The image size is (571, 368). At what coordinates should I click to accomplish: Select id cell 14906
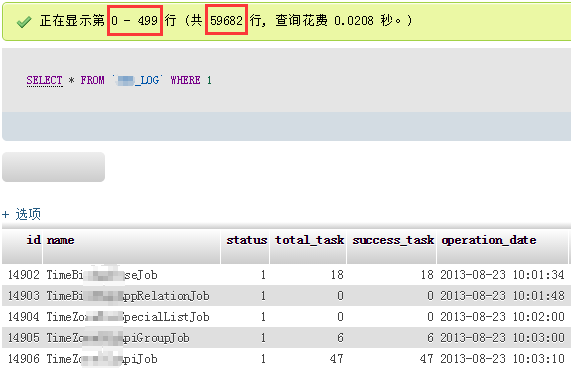point(24,359)
